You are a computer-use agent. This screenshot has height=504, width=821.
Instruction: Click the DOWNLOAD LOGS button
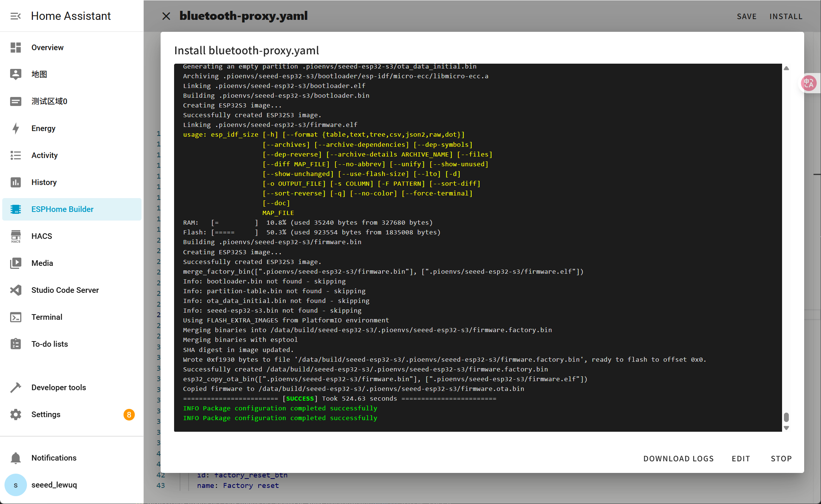[x=678, y=459]
